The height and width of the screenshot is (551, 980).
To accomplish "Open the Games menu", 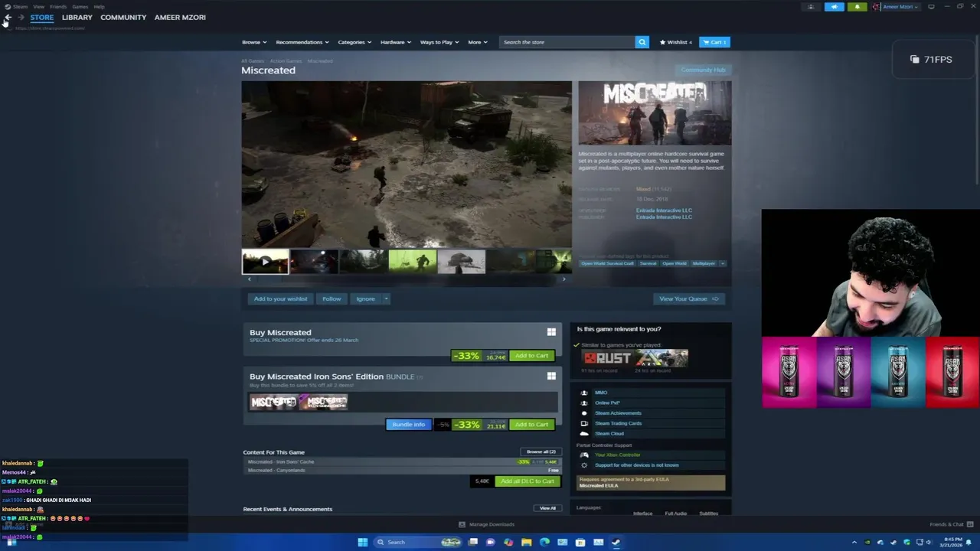I will point(80,6).
